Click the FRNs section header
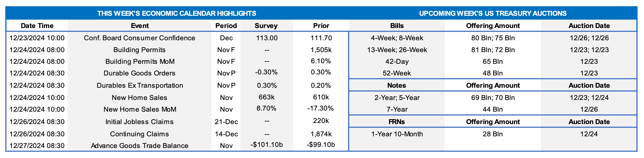This screenshot has width=644, height=158. pyautogui.click(x=397, y=122)
